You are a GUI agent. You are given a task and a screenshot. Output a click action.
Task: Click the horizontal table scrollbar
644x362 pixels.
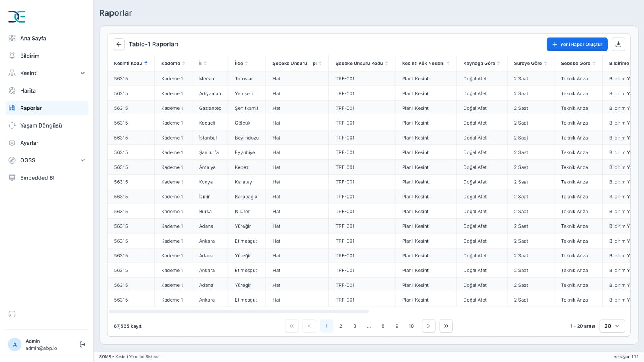(x=239, y=311)
